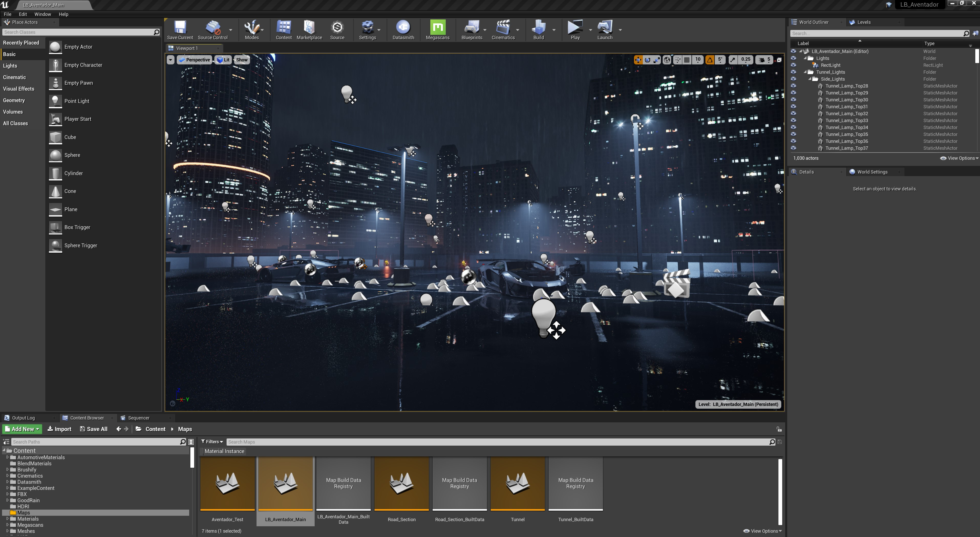
Task: Click Save Current toolbar icon
Action: coord(180,28)
